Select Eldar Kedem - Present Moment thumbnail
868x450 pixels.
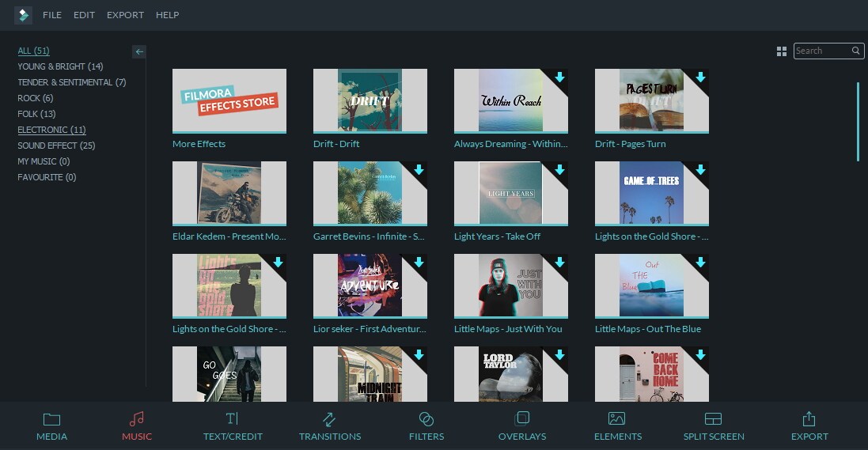[229, 193]
